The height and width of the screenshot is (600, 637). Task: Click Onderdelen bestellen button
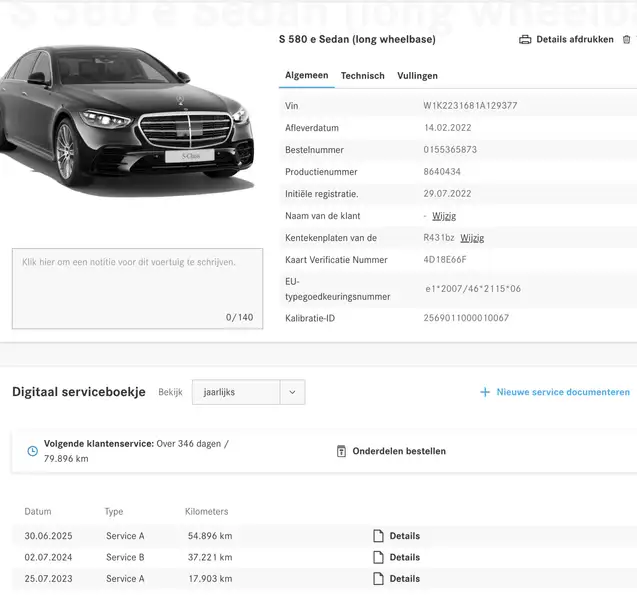point(399,451)
